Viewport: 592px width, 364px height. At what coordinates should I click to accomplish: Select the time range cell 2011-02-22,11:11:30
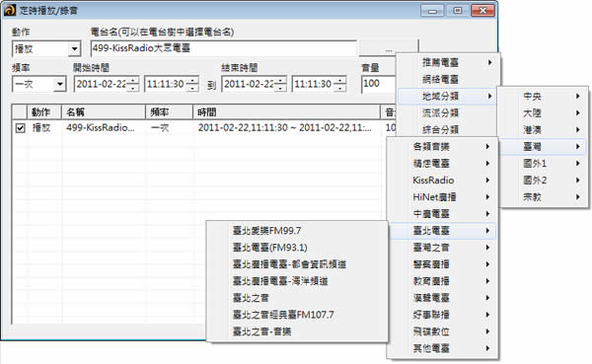pos(285,127)
